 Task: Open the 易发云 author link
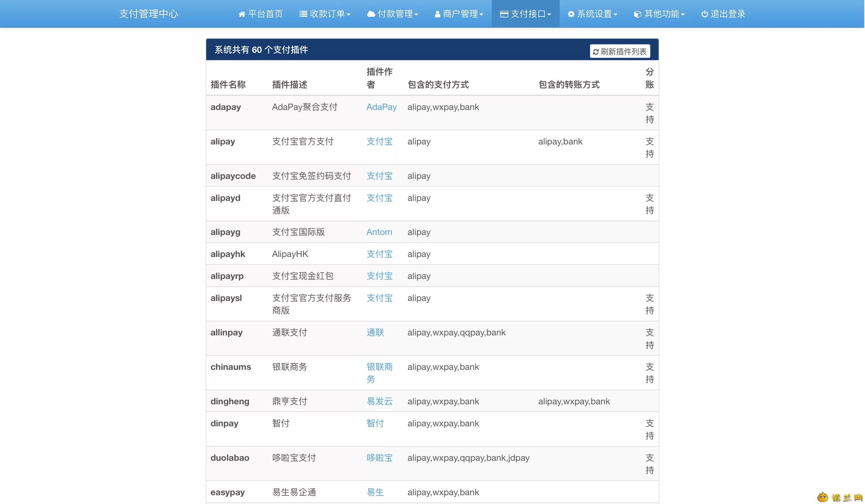click(x=379, y=401)
